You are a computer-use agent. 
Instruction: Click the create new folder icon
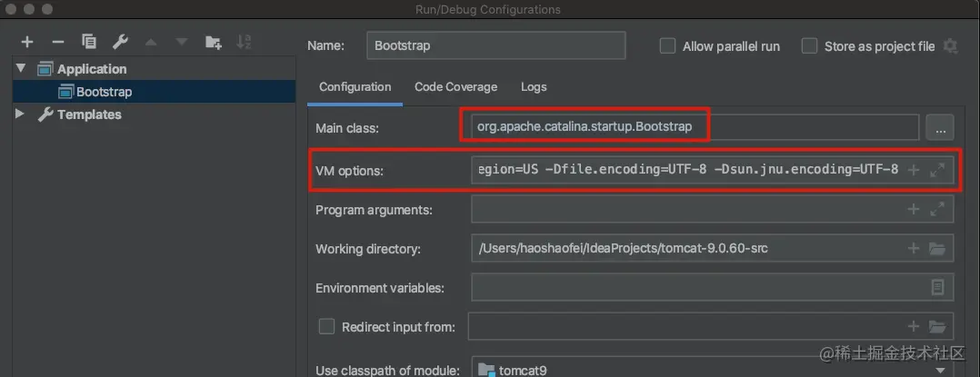[x=213, y=42]
